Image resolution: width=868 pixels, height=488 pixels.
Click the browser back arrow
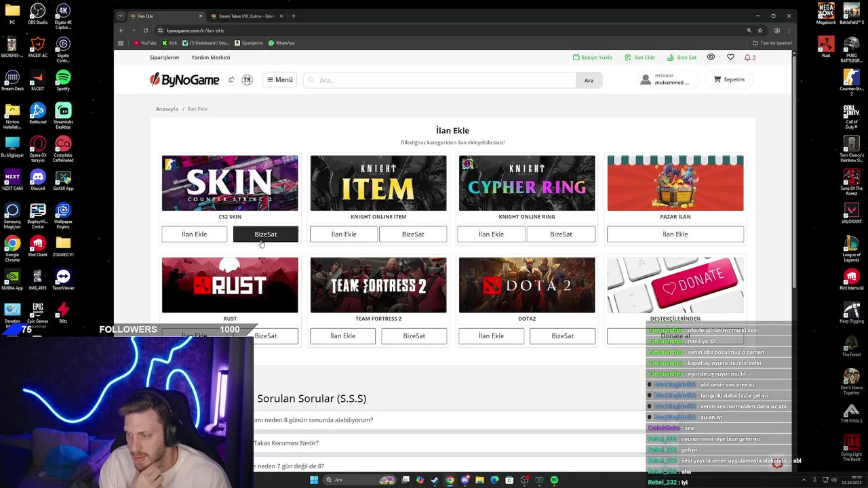click(x=121, y=30)
